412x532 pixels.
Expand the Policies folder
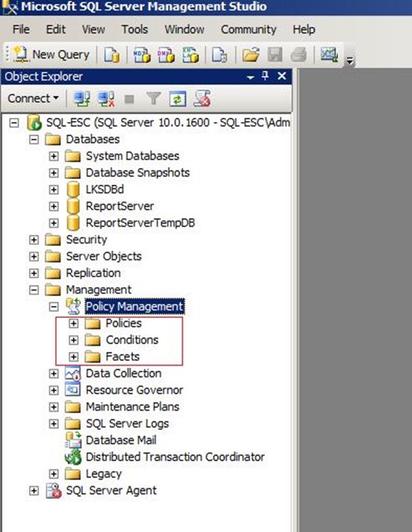coord(74,324)
